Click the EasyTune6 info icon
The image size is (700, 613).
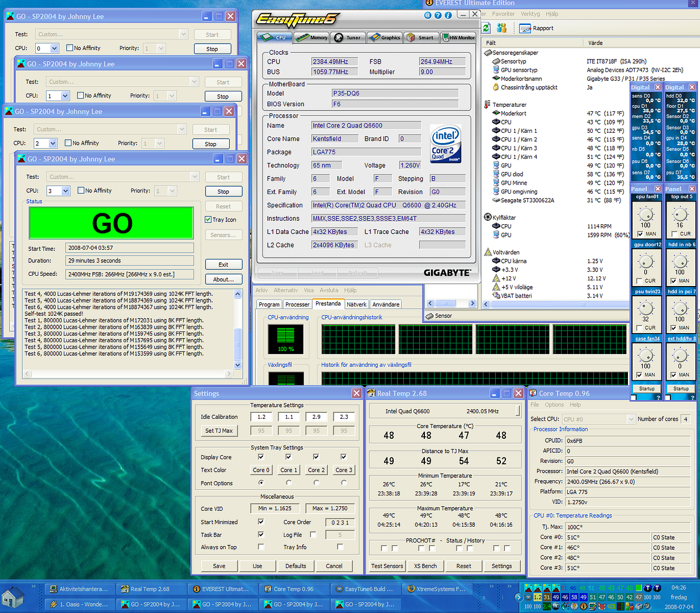(448, 15)
